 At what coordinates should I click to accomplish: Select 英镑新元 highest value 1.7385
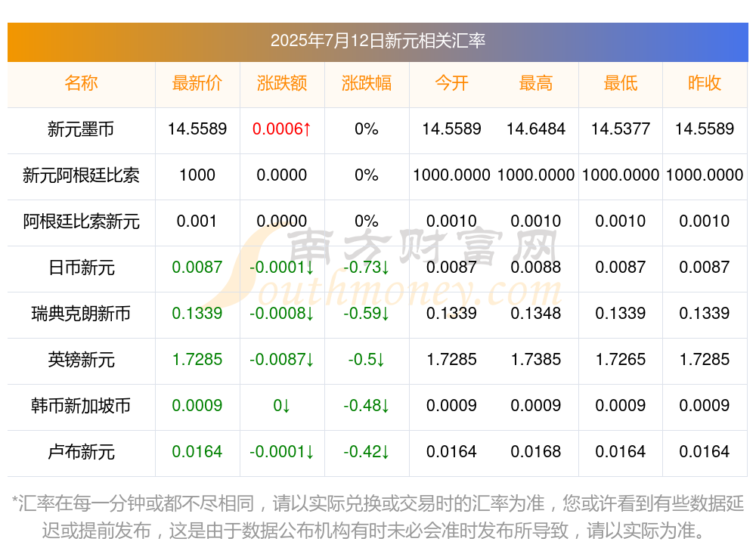tap(536, 359)
